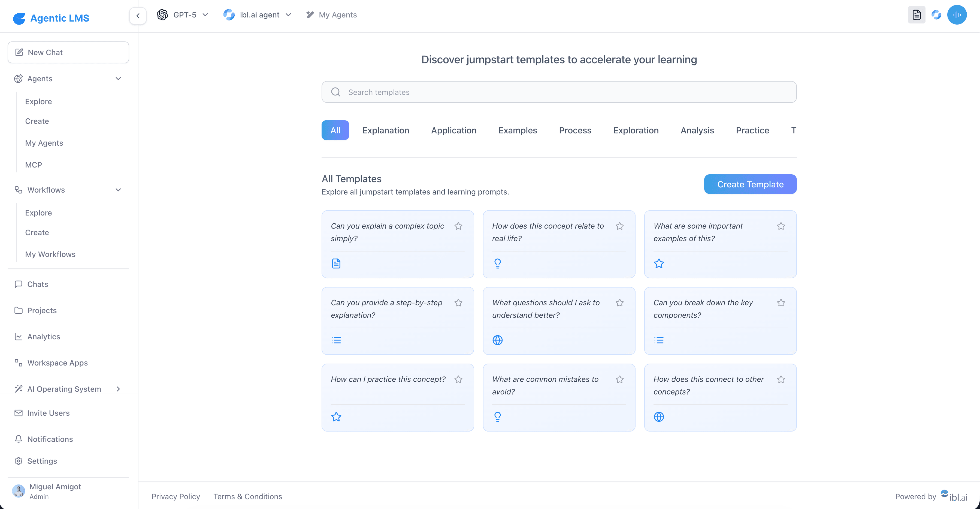Select the Practice category tab
Screen dimensions: 980x509
752,130
